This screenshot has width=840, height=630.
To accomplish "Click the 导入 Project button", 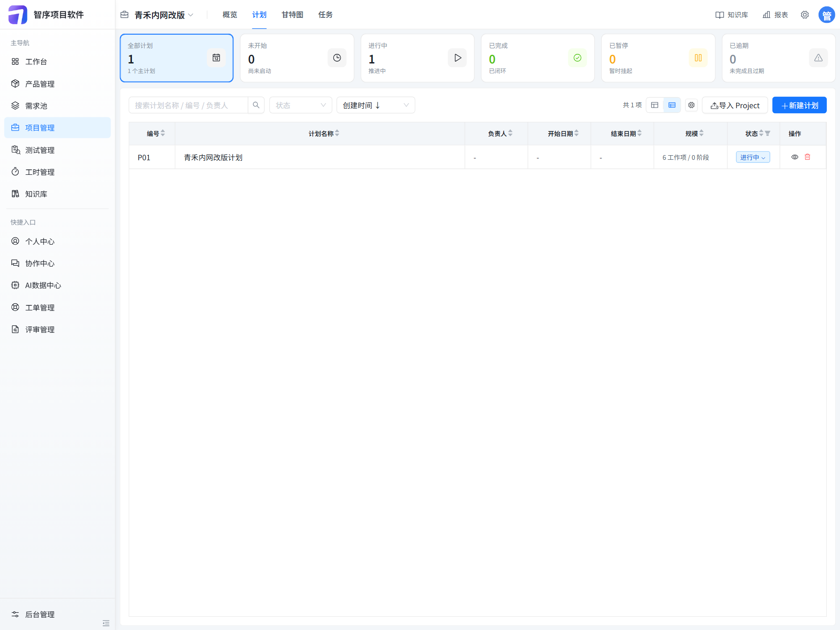I will [x=735, y=105].
